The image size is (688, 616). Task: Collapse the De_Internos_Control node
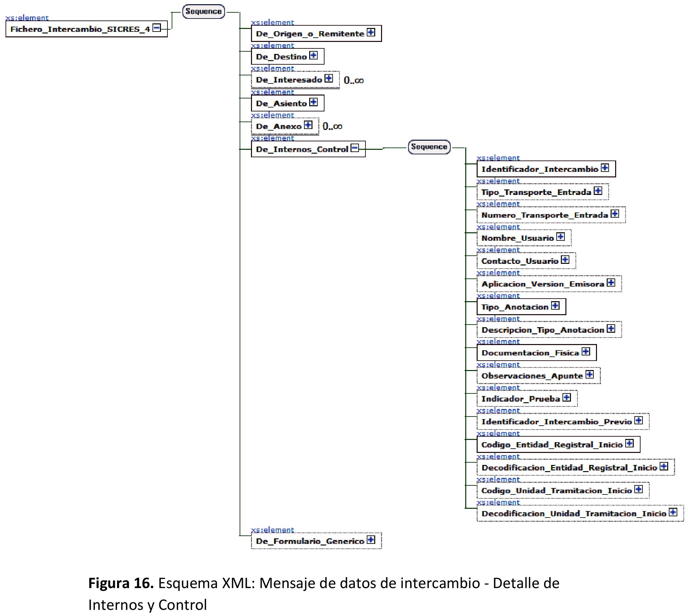pyautogui.click(x=355, y=148)
